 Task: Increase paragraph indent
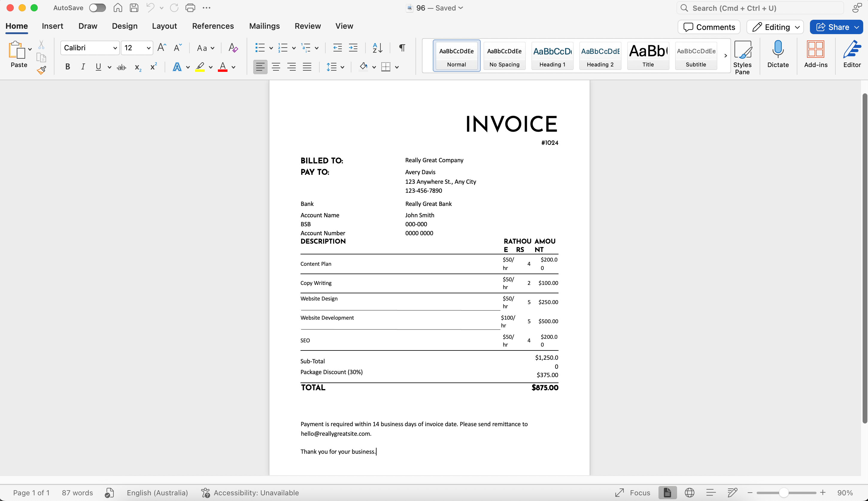[x=353, y=48]
